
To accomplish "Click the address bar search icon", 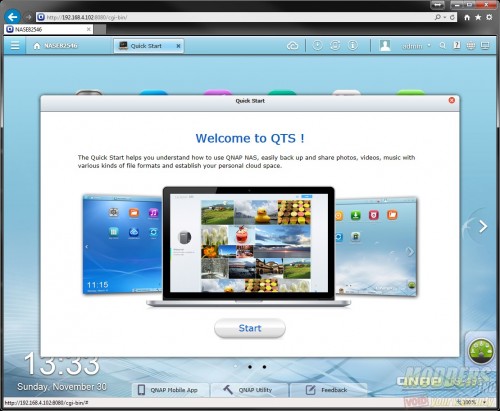I will [x=438, y=17].
